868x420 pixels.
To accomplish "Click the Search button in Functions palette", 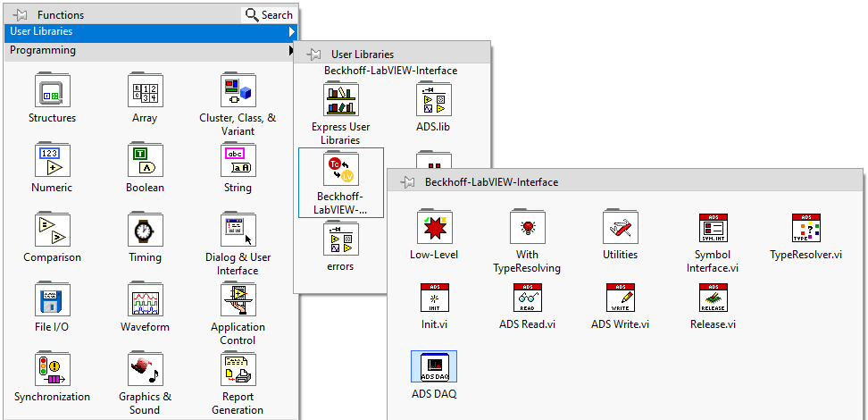I will click(x=269, y=14).
